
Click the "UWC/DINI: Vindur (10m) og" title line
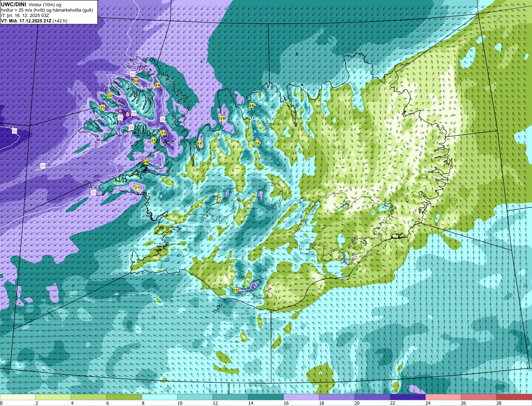[x=31, y=4]
